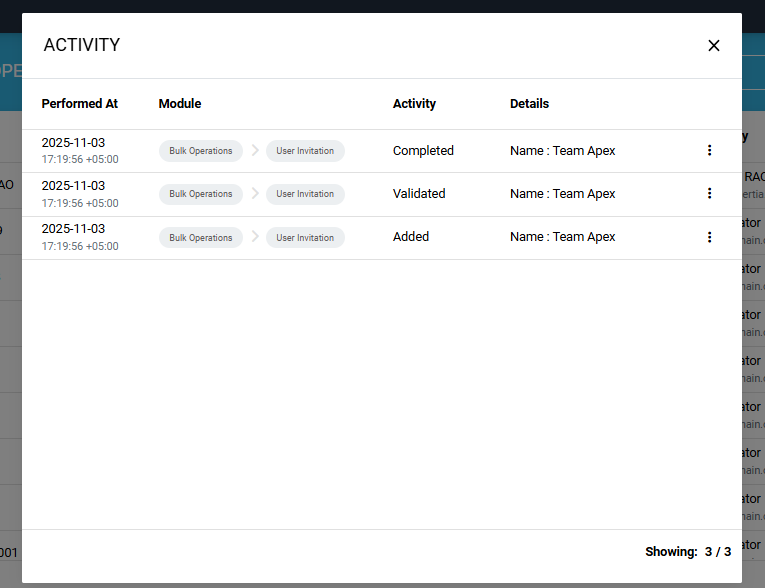Open the kebab menu for Completed activity row

(709, 151)
